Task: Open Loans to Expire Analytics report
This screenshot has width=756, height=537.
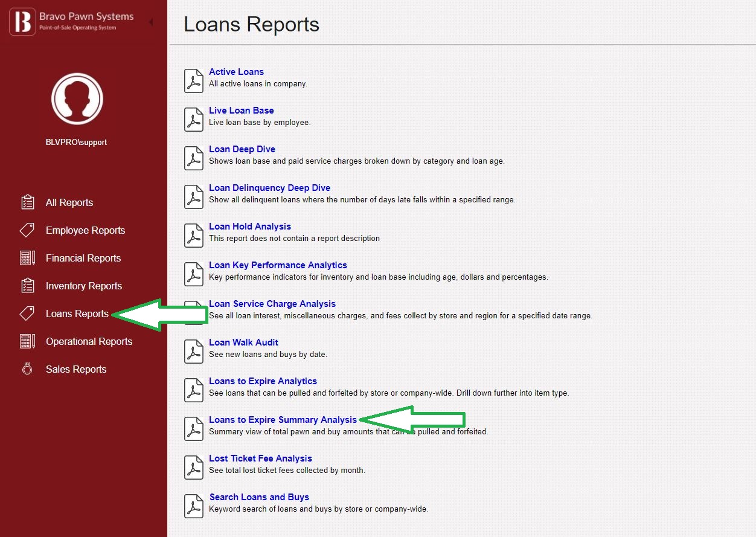Action: click(x=263, y=381)
